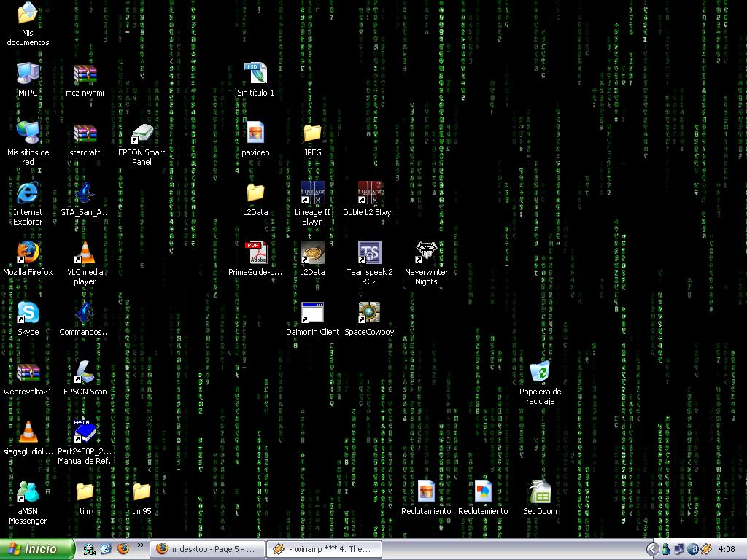This screenshot has width=747, height=560.
Task: Select the L2Data yellow folder icon
Action: pos(255,199)
